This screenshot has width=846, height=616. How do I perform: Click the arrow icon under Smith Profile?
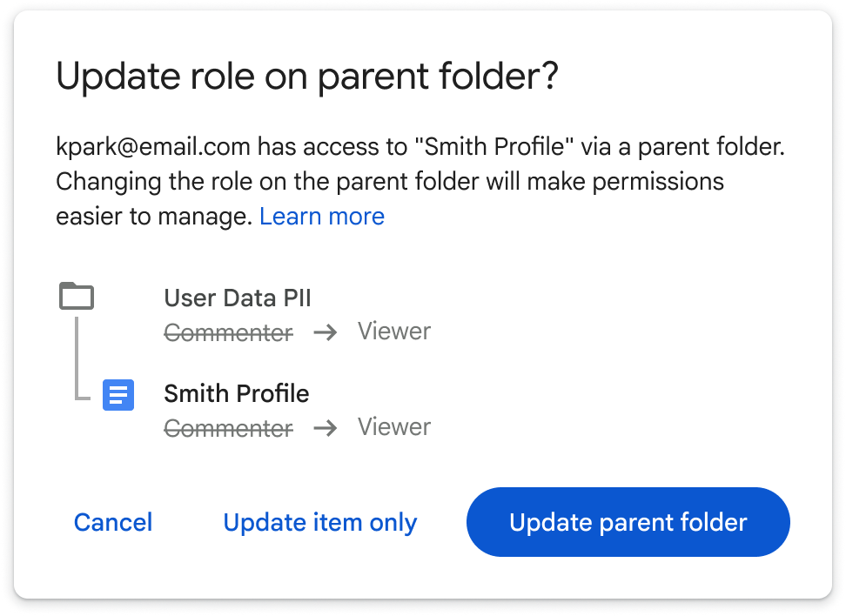pyautogui.click(x=326, y=428)
